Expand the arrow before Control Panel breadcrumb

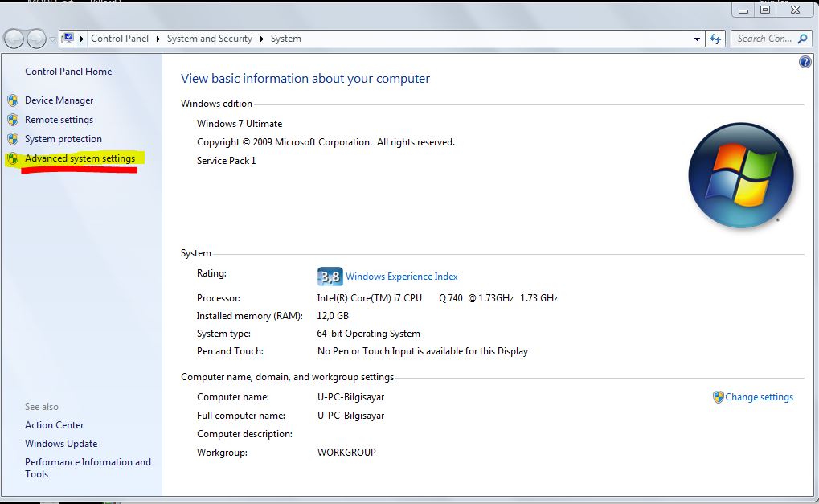tap(82, 39)
